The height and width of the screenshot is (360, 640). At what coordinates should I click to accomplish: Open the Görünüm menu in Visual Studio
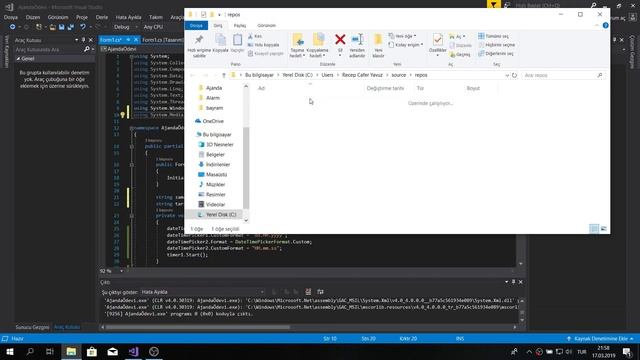(58, 17)
